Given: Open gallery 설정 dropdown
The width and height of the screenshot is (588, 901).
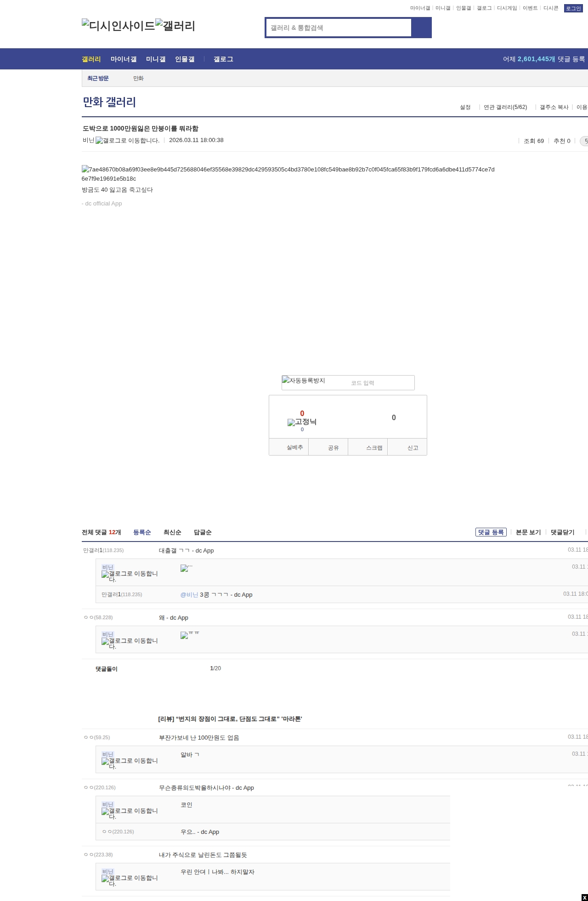Looking at the screenshot, I should click(465, 107).
